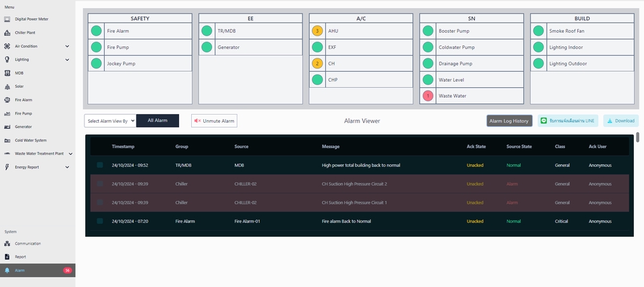This screenshot has height=287, width=644.
Task: Click the Lighting Indoor green indicator
Action: (x=539, y=47)
